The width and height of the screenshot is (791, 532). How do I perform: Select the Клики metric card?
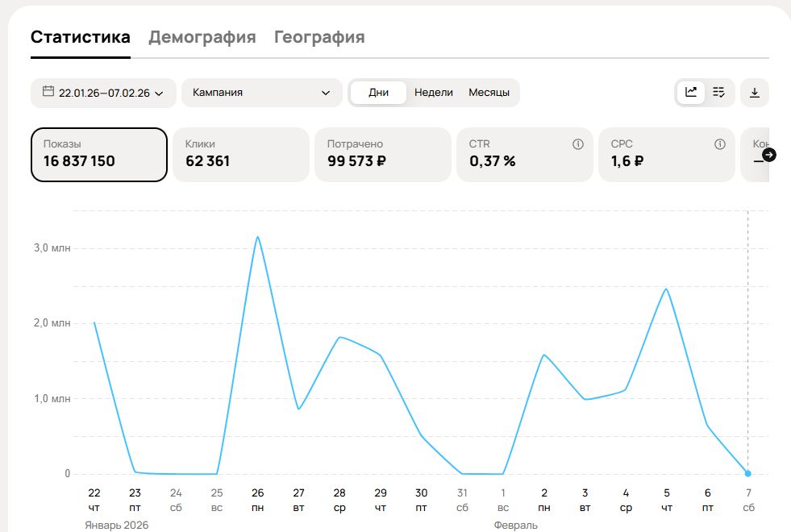tap(240, 154)
